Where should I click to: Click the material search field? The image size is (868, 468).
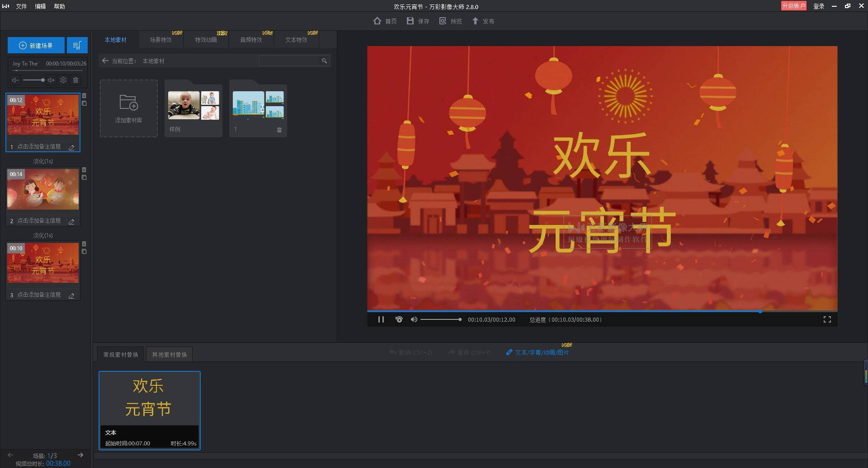coord(292,60)
